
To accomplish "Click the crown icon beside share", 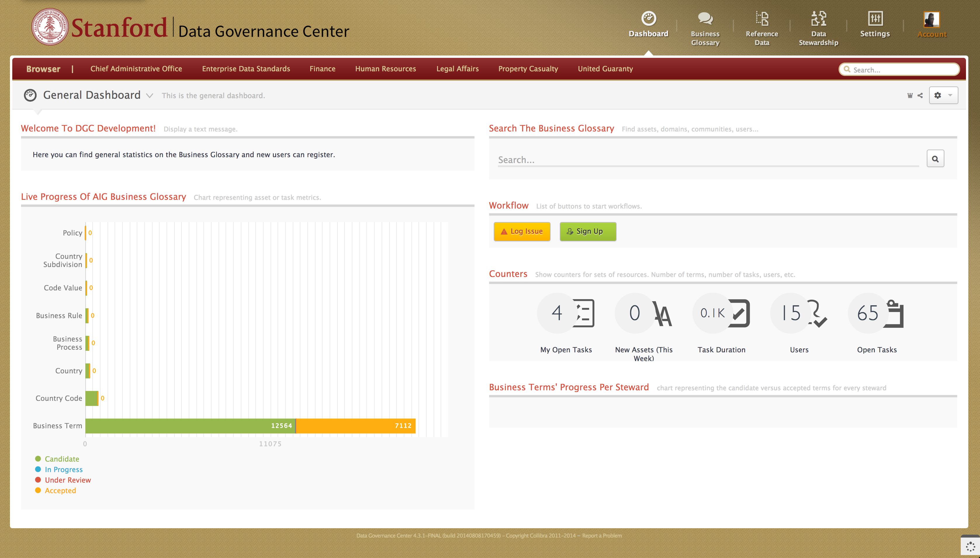I will (x=910, y=96).
